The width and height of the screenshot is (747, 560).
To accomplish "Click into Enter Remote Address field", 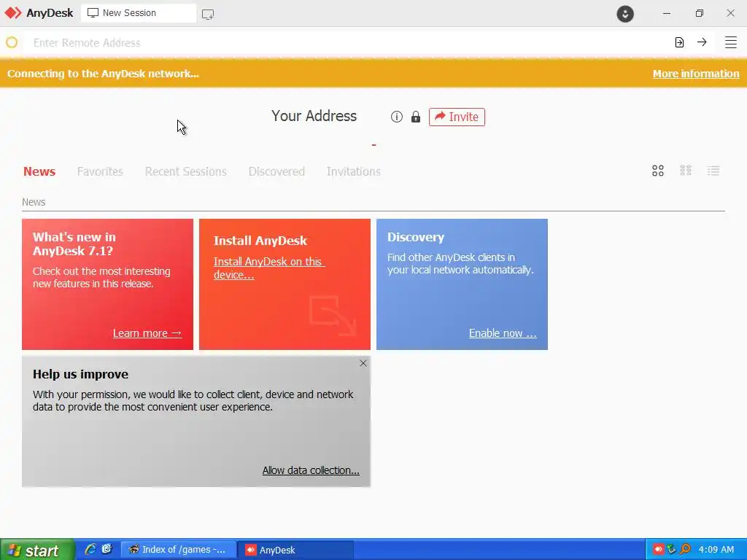I will [x=348, y=43].
